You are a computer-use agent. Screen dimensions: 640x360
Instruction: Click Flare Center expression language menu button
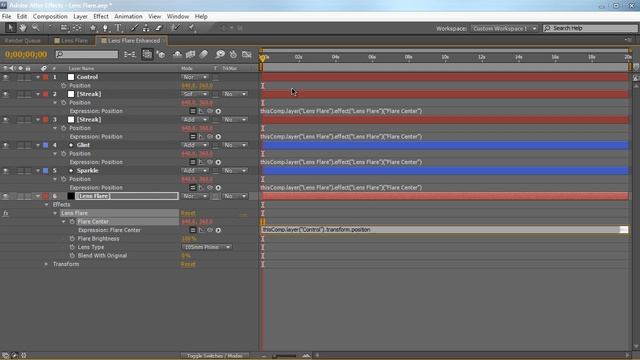[218, 230]
